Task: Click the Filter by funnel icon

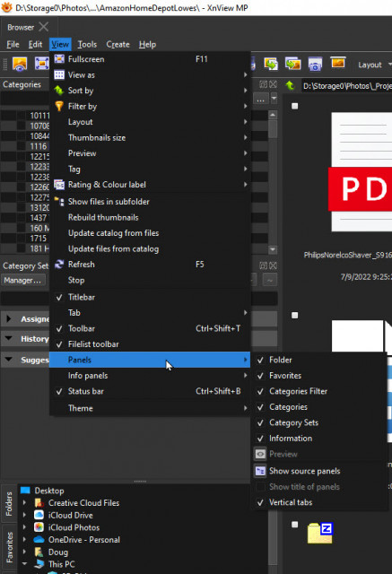Action: click(x=59, y=107)
